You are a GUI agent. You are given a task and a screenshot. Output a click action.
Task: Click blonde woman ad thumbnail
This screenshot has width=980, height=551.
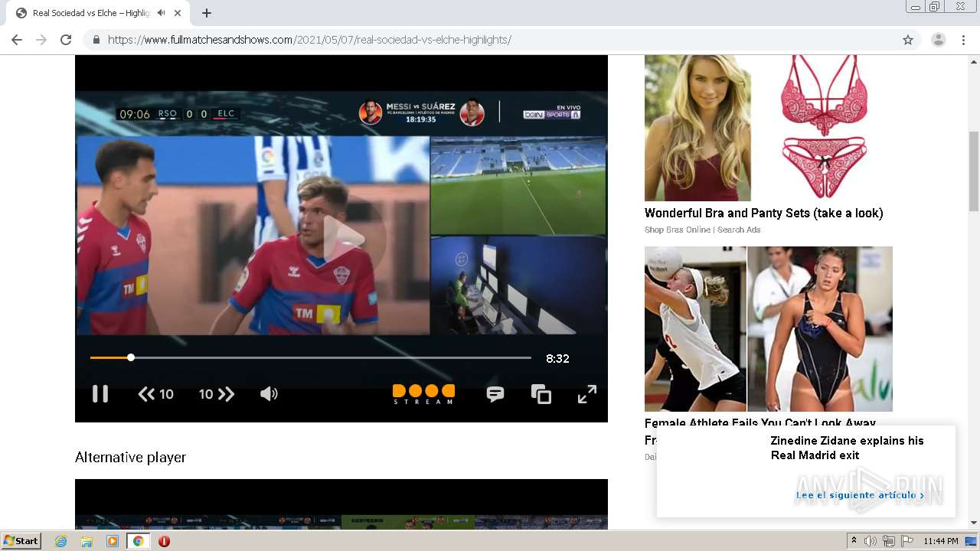coord(697,128)
